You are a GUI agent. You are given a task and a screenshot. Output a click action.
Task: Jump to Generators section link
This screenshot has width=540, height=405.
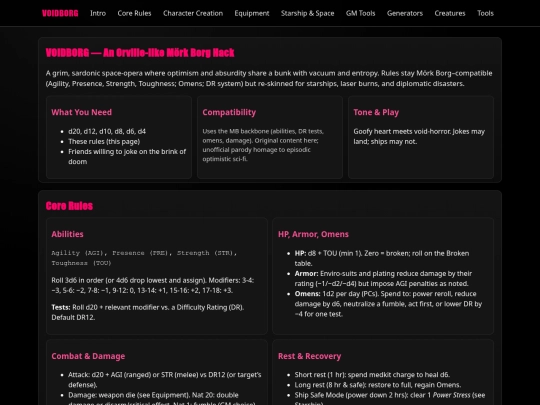point(405,13)
